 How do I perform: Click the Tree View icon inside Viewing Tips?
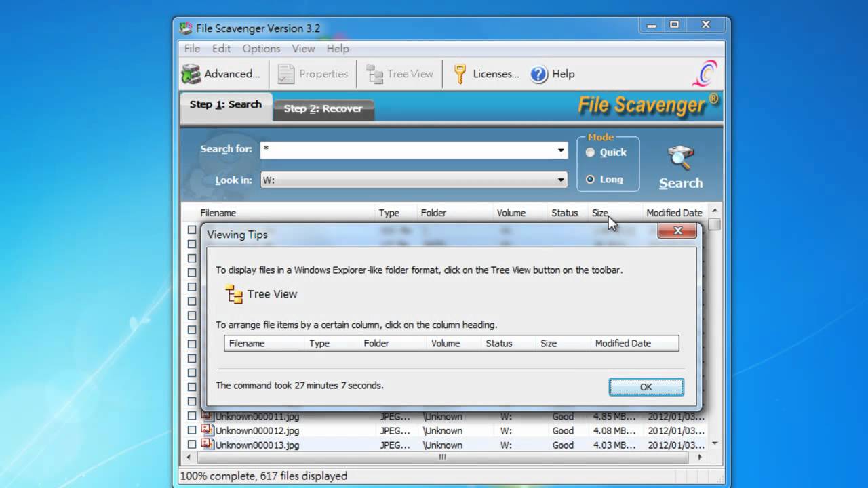point(234,294)
